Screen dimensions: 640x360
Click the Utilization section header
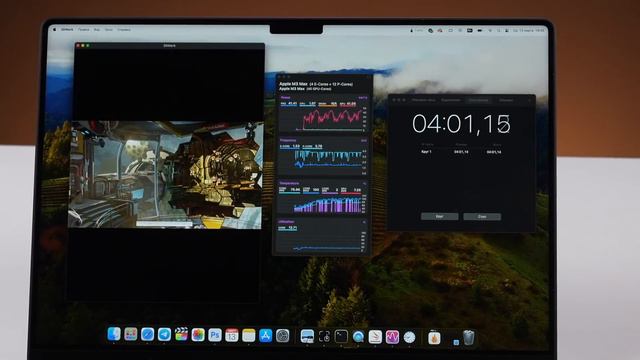point(286,222)
